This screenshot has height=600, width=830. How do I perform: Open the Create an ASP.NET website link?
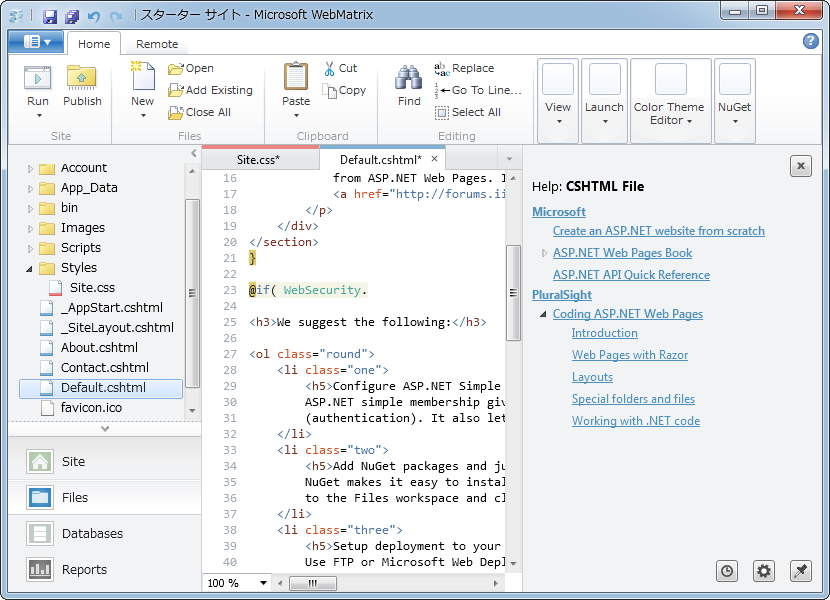658,231
